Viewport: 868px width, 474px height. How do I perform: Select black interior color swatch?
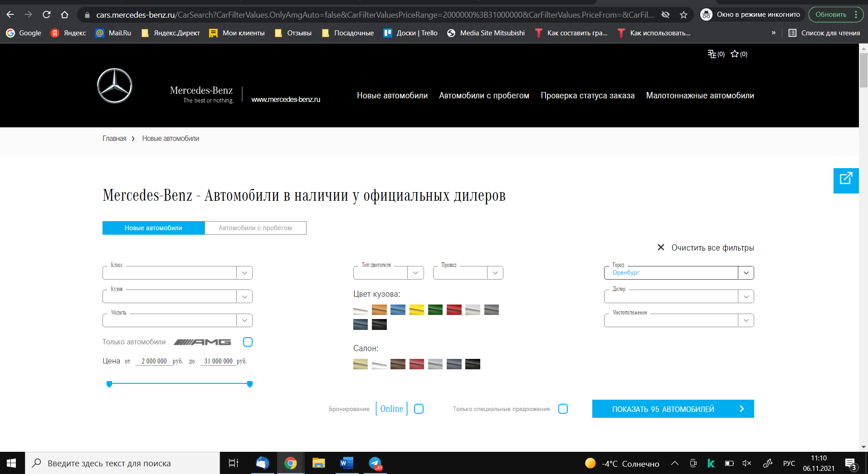[x=473, y=364]
